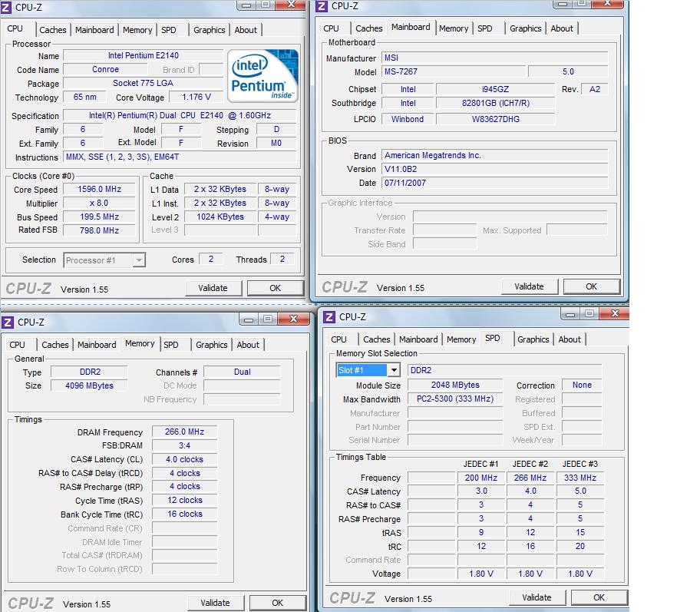Viewport: 700px width, 612px height.
Task: Switch to Caches tab in the processor window
Action: [x=53, y=30]
